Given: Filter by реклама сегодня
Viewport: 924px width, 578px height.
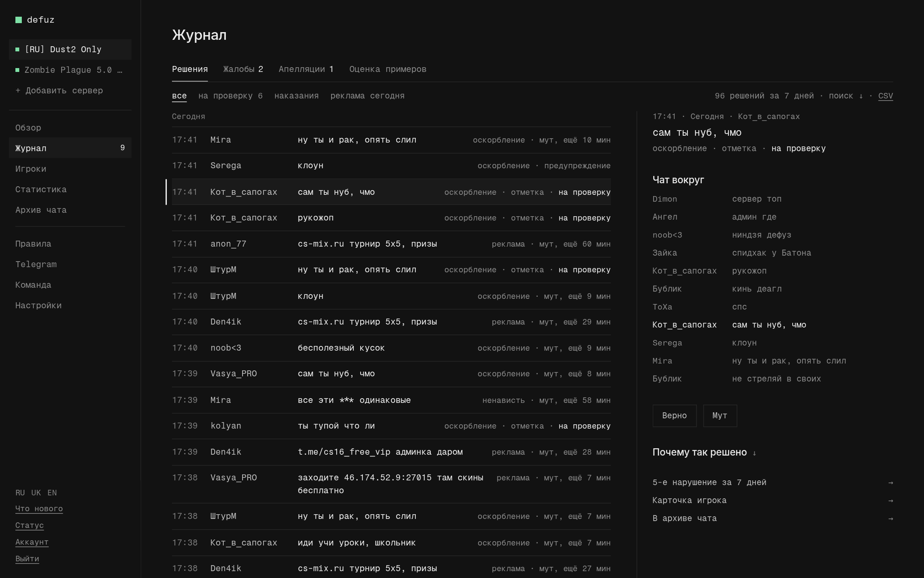Looking at the screenshot, I should coord(367,96).
